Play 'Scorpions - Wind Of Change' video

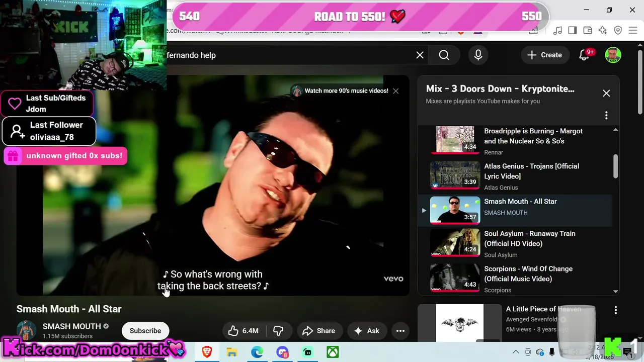click(x=515, y=278)
